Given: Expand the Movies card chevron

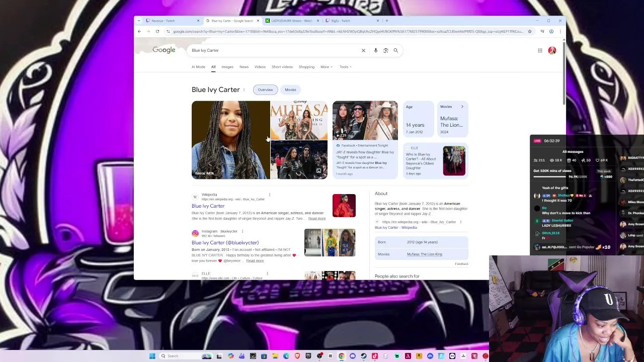Looking at the screenshot, I should pos(462,107).
